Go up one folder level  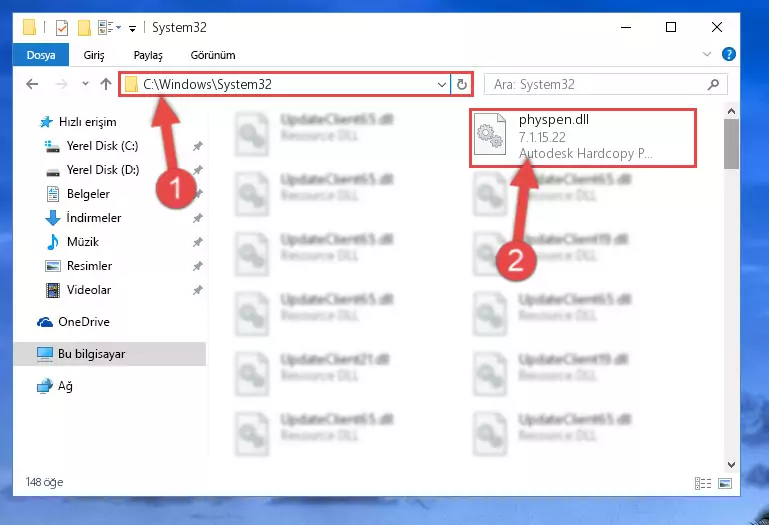105,84
